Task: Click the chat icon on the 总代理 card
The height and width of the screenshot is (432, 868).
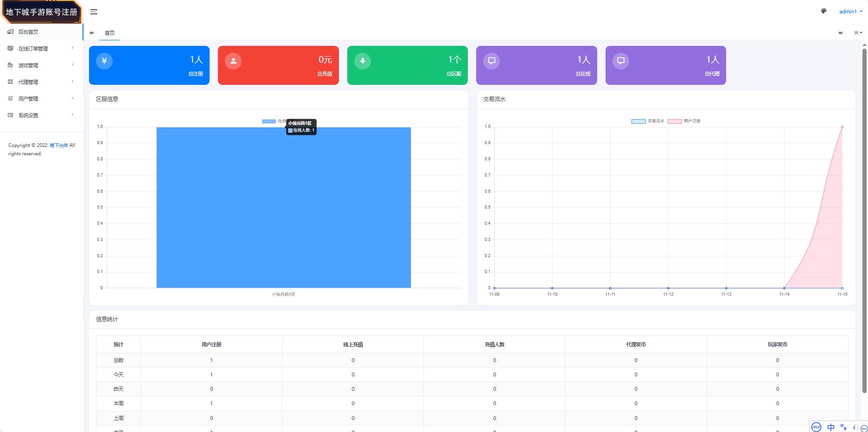Action: pos(621,61)
